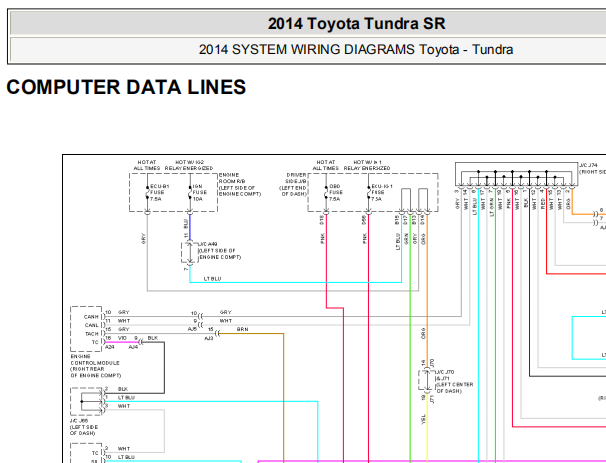Image resolution: width=606 pixels, height=463 pixels.
Task: Select the 'CANL' pin label
Action: [92, 325]
